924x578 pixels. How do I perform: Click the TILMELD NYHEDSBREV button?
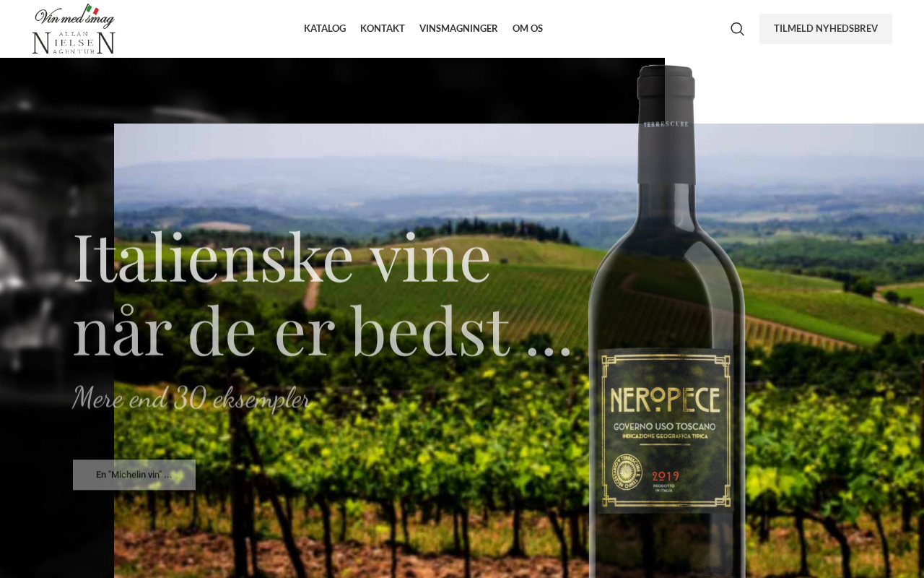point(826,29)
